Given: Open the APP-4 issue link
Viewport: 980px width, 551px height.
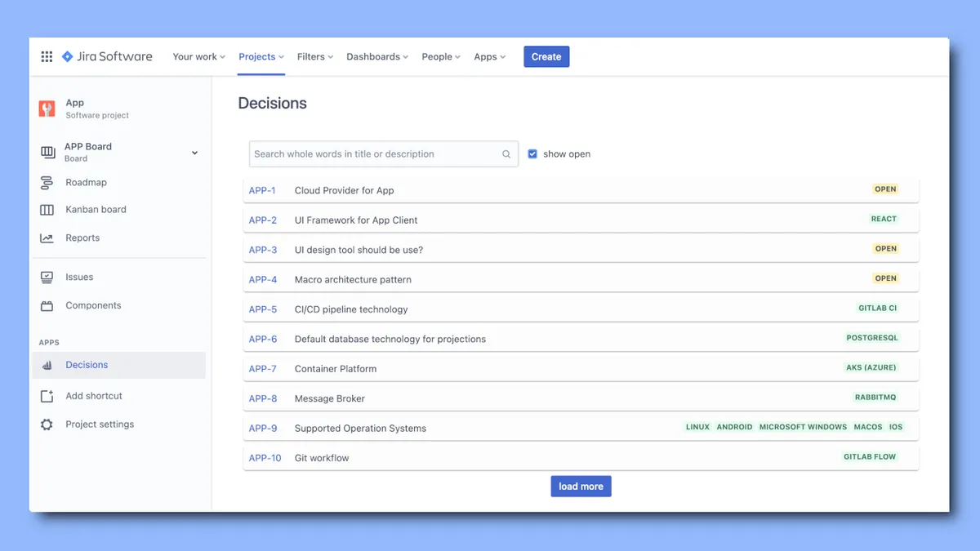Looking at the screenshot, I should click(x=263, y=280).
